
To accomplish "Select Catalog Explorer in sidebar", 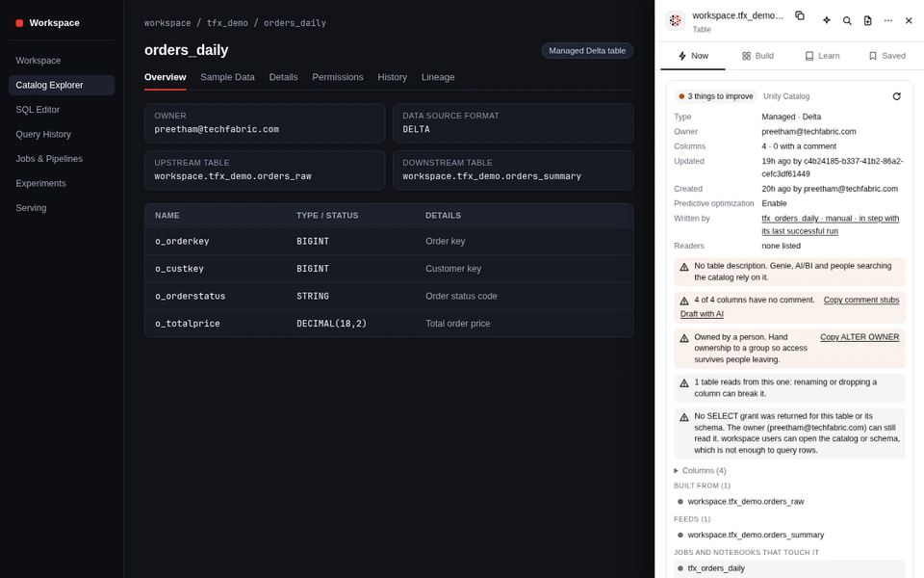I will tap(62, 85).
